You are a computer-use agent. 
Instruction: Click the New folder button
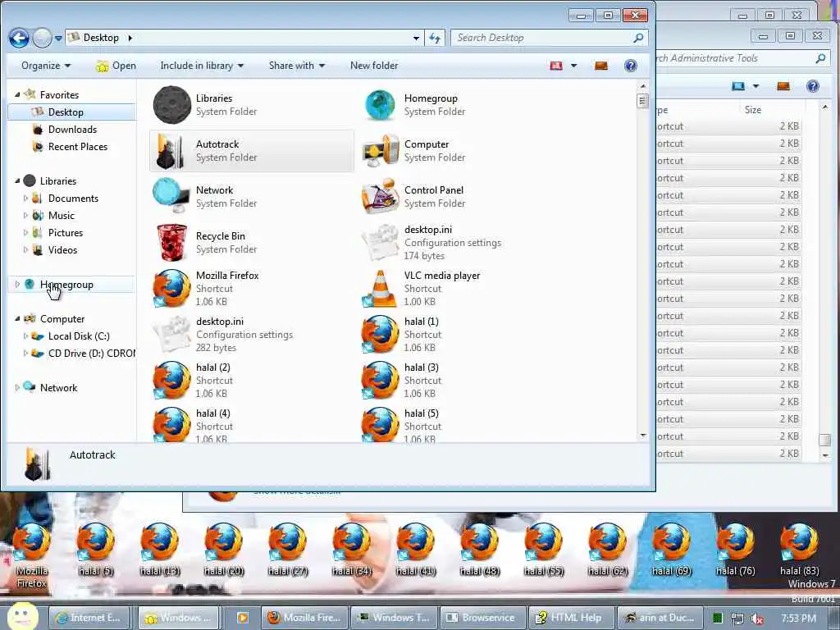[374, 66]
